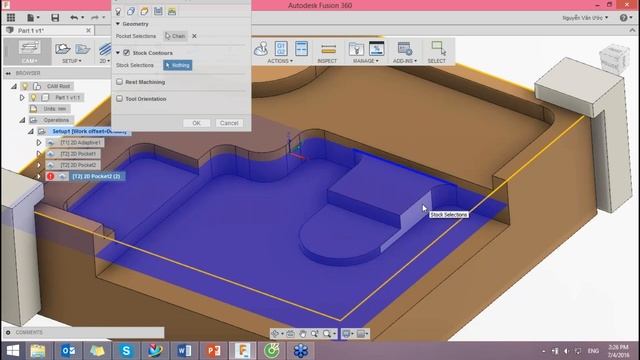Open the Heights tab in pocket dialog
The image size is (640, 360).
(144, 11)
